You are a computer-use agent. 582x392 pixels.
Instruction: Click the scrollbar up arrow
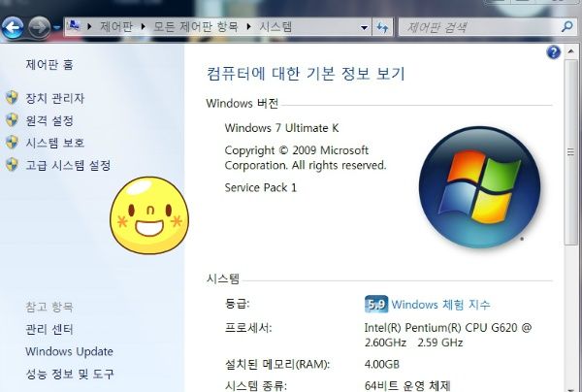tap(571, 51)
